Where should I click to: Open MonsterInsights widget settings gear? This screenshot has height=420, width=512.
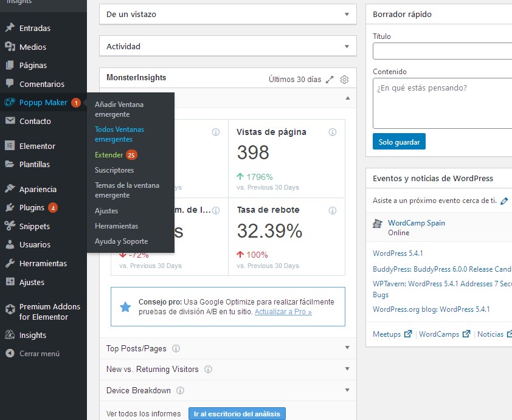pyautogui.click(x=344, y=79)
